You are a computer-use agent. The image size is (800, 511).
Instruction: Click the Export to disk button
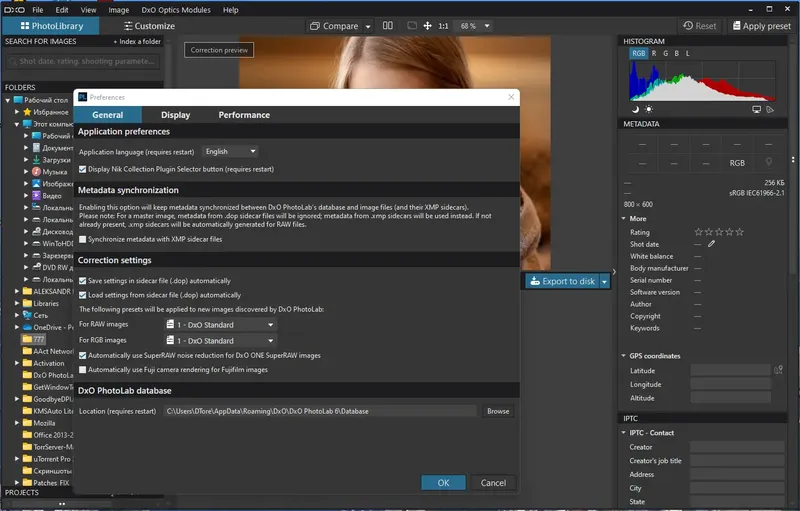562,281
